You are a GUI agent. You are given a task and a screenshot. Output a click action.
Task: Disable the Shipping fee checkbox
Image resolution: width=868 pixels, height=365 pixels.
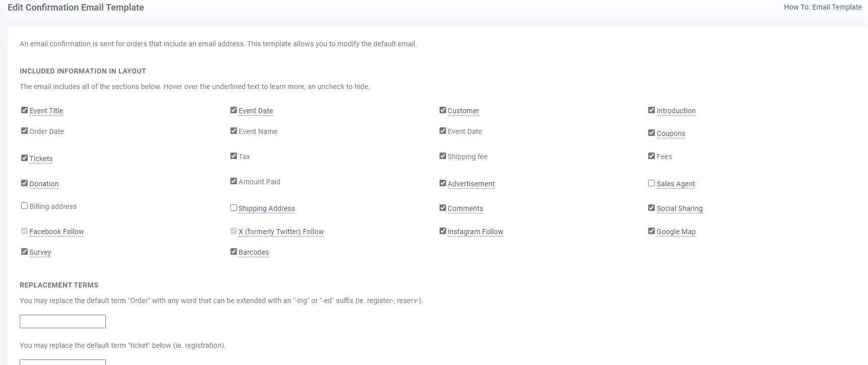coord(443,156)
